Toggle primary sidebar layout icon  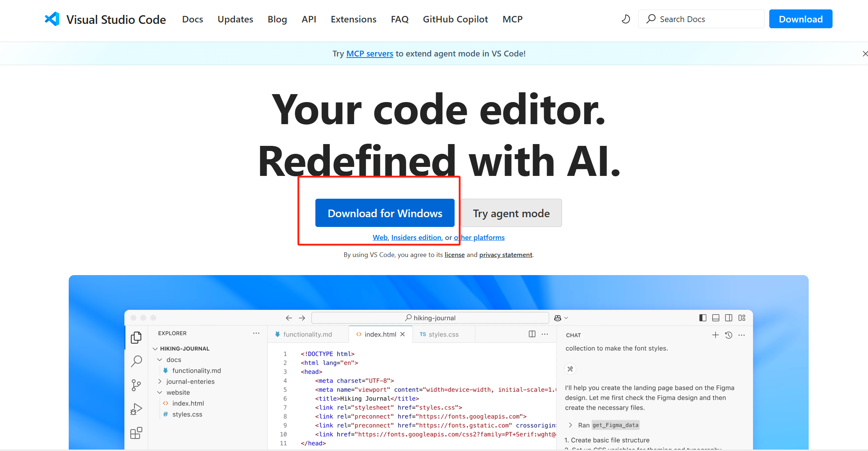(703, 318)
